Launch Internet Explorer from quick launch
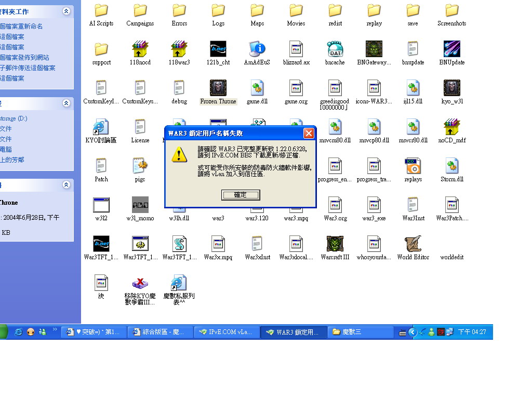This screenshot has height=399, width=532. 18,332
